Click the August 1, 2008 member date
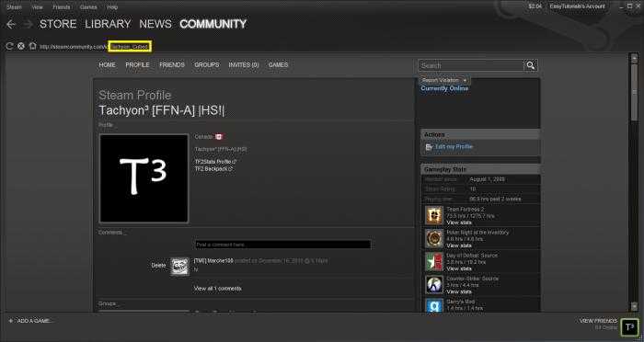 pos(487,179)
